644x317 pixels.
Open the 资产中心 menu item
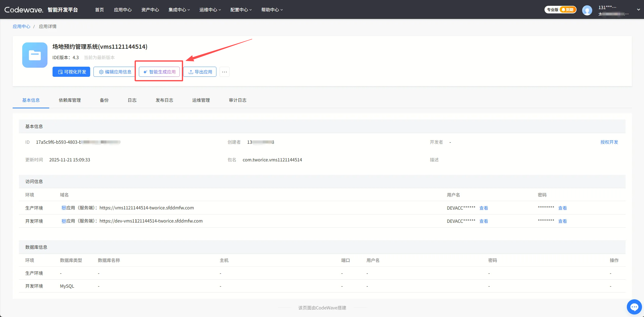pyautogui.click(x=150, y=10)
